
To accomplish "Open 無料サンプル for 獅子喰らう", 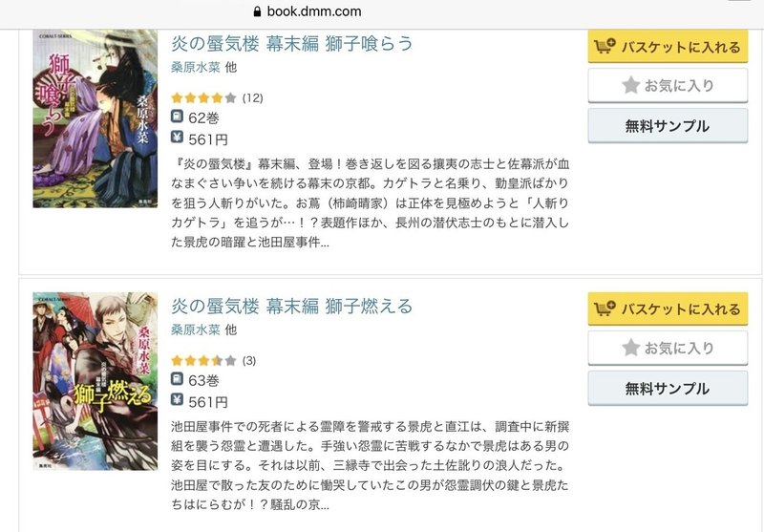I will [x=667, y=125].
